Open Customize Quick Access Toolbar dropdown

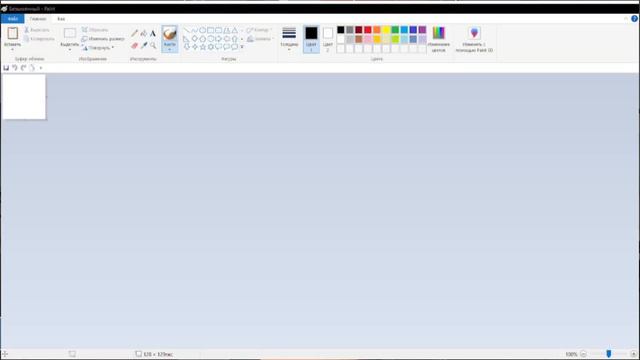coord(41,68)
